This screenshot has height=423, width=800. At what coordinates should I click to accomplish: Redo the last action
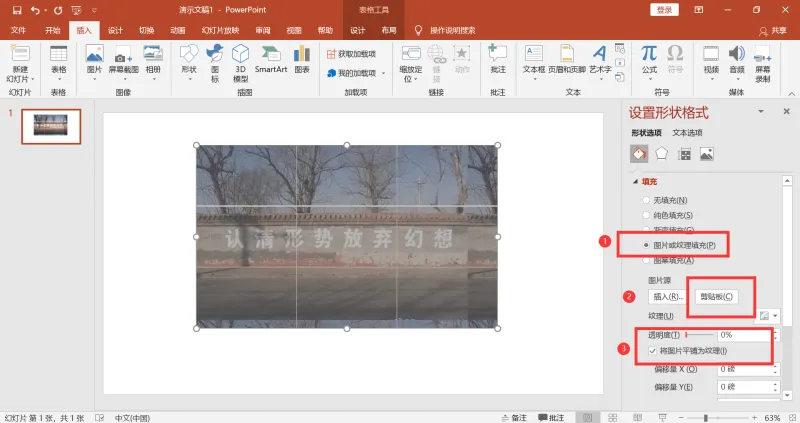(58, 10)
